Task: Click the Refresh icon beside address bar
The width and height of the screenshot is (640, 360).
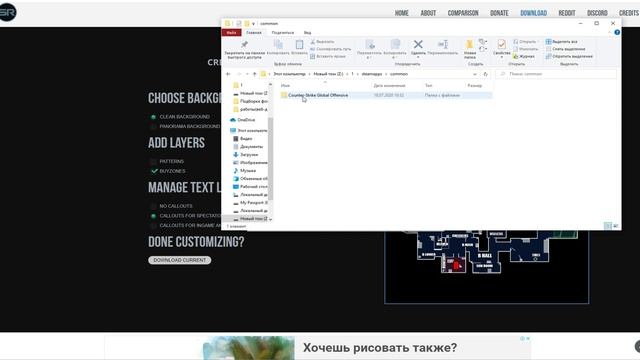Action: tap(485, 74)
